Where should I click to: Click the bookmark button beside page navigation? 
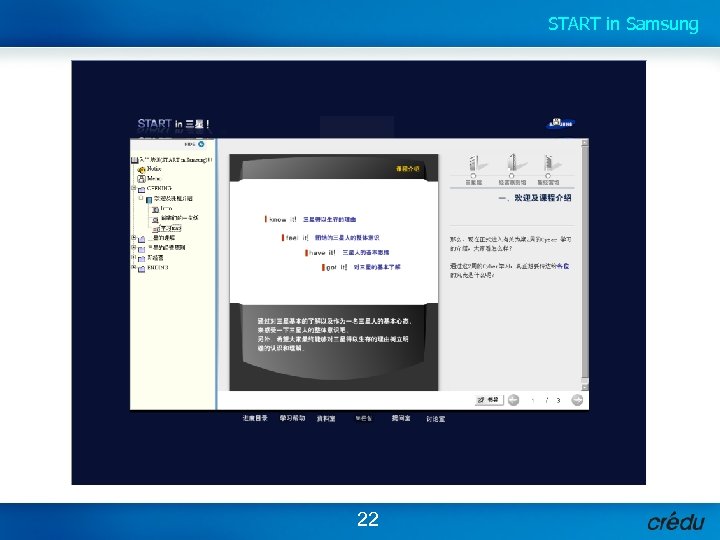[x=489, y=400]
